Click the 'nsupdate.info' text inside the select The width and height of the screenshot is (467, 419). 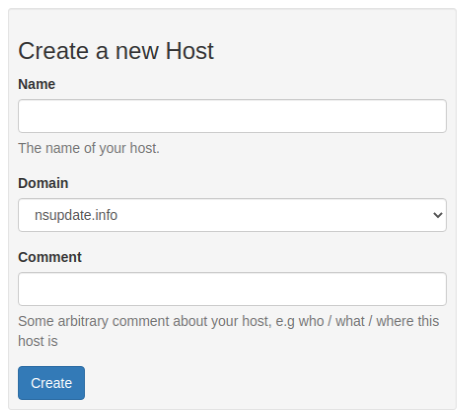coord(76,215)
